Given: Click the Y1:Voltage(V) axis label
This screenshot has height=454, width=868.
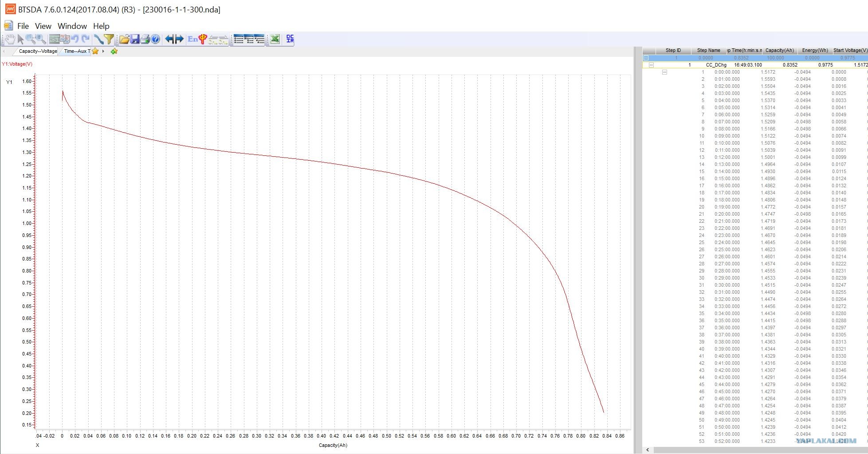Looking at the screenshot, I should [x=17, y=64].
